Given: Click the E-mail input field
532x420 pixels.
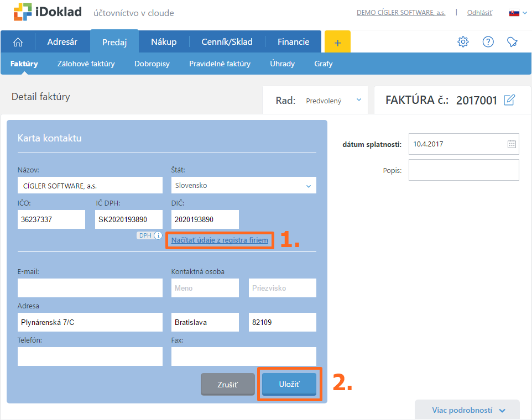Looking at the screenshot, I should [90, 288].
